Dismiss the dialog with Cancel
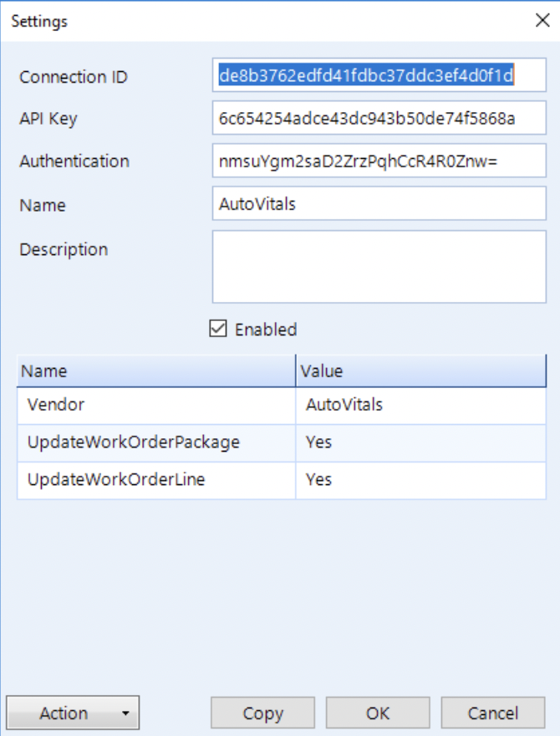560x736 pixels. pos(494,713)
